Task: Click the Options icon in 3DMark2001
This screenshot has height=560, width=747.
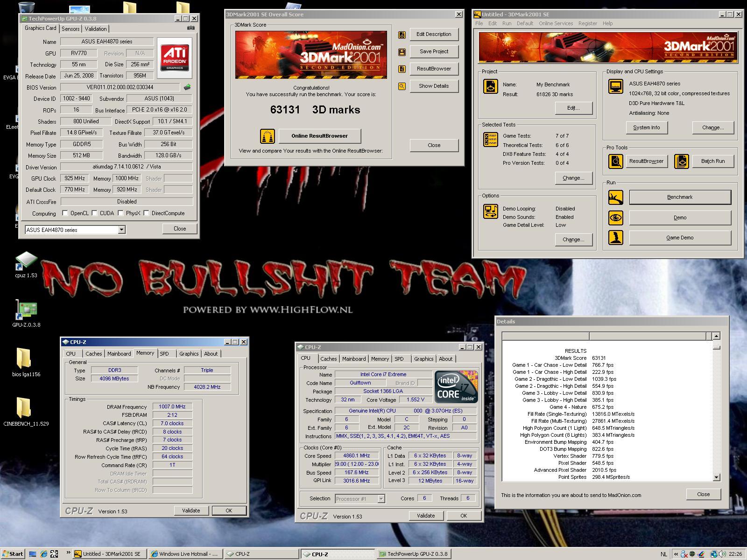Action: [490, 211]
